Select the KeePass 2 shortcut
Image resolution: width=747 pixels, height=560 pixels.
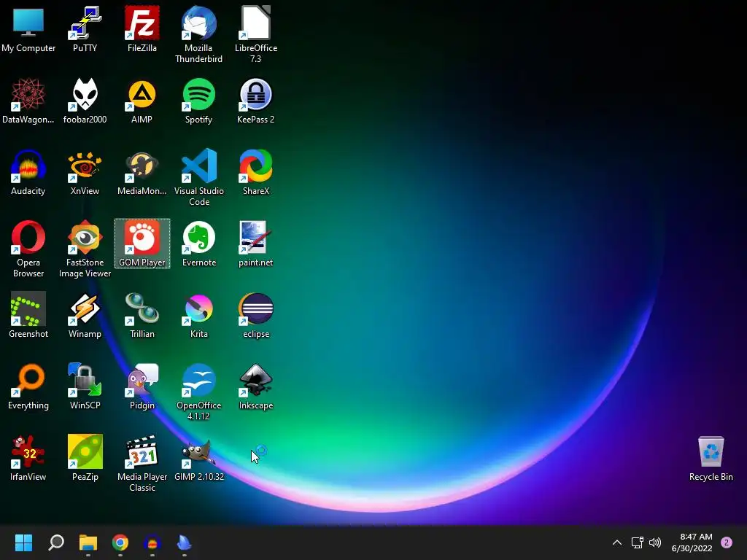tap(256, 101)
